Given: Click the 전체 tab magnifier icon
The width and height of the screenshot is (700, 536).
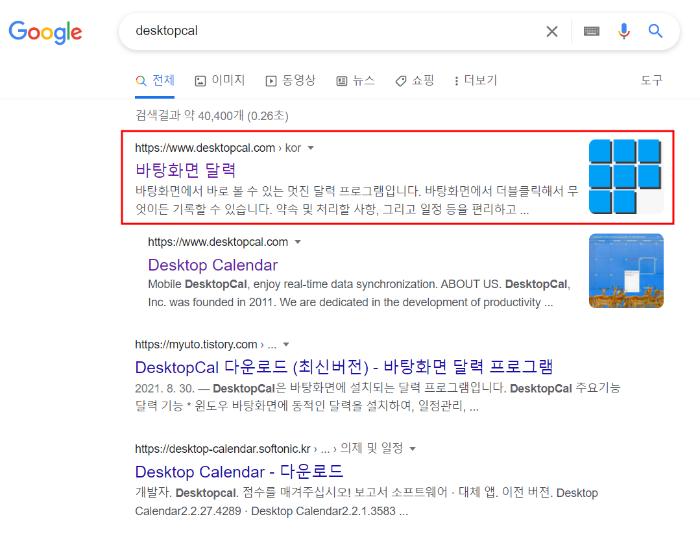Looking at the screenshot, I should 141,81.
